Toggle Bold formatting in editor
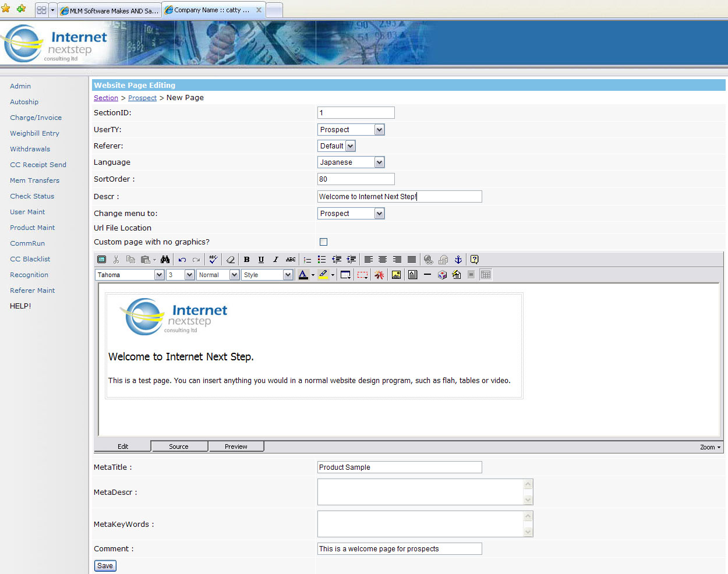 click(246, 260)
